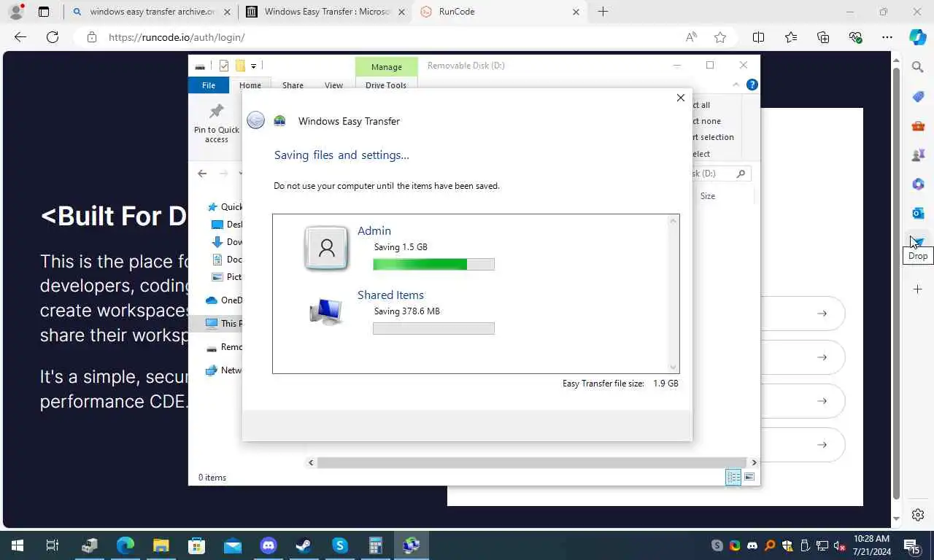The height and width of the screenshot is (560, 934).
Task: Switch to View ribbon tab
Action: point(333,85)
